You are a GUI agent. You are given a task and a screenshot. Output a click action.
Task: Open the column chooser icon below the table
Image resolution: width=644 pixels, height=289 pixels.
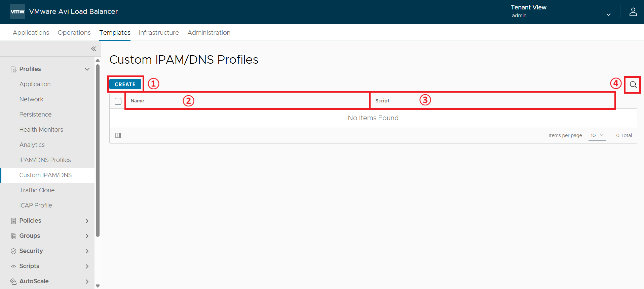tap(118, 135)
